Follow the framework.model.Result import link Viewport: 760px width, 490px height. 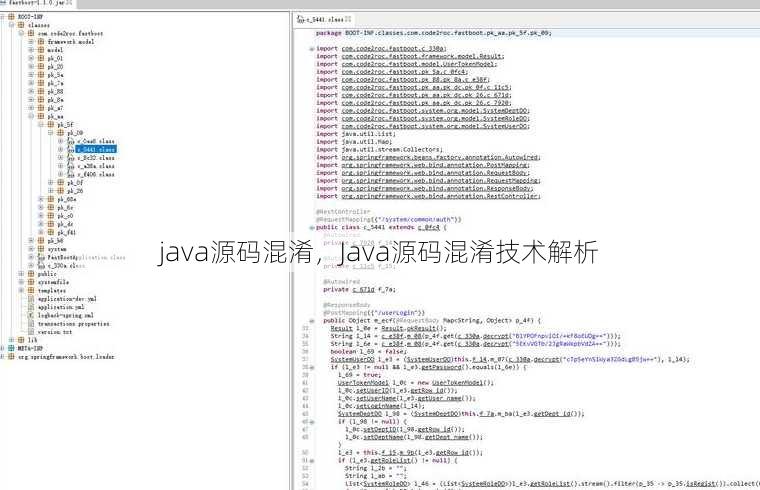(x=421, y=56)
